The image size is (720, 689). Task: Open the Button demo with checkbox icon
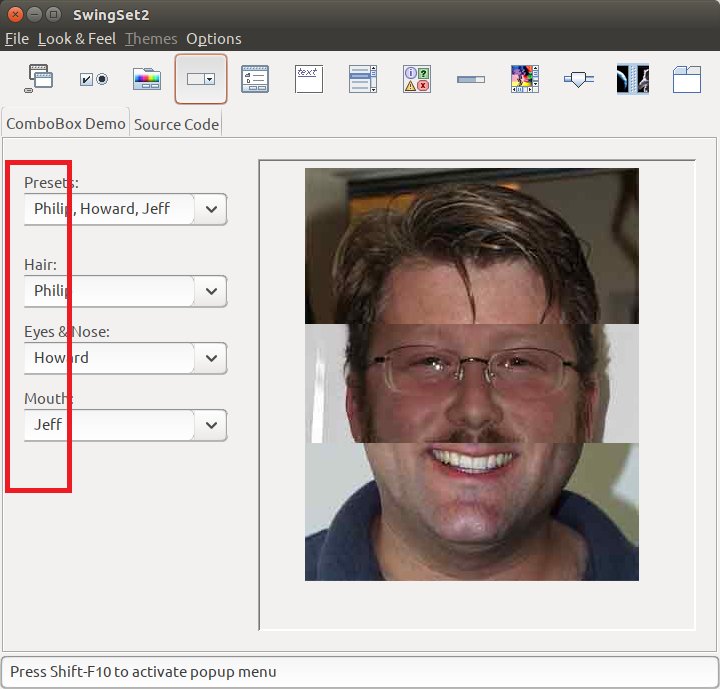[x=93, y=79]
